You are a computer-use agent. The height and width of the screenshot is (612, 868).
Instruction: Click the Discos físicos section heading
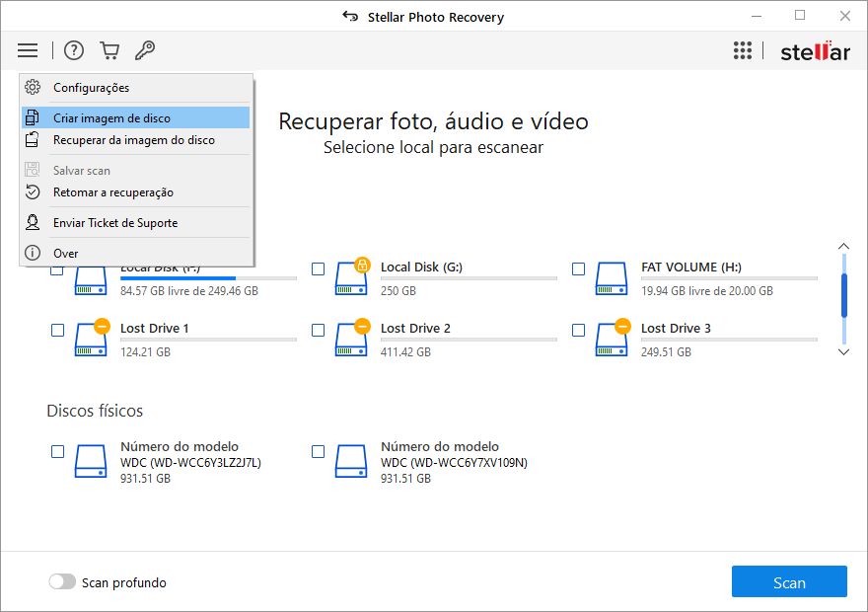(95, 411)
